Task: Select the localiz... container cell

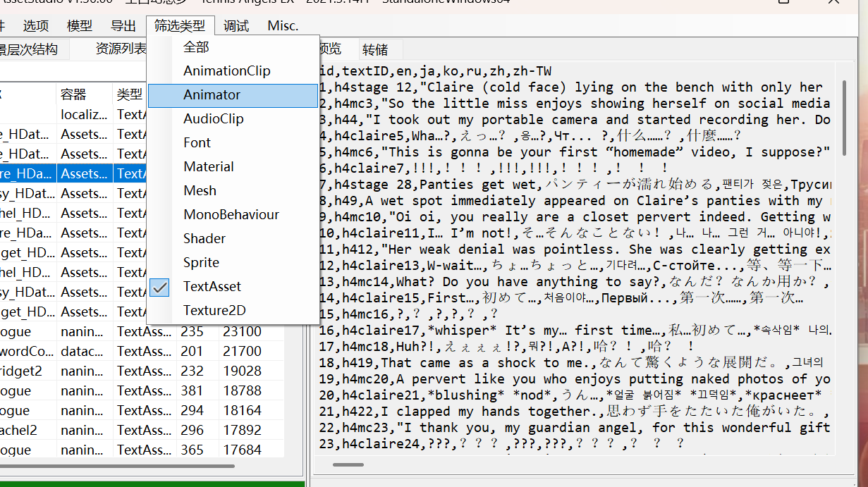Action: (85, 114)
